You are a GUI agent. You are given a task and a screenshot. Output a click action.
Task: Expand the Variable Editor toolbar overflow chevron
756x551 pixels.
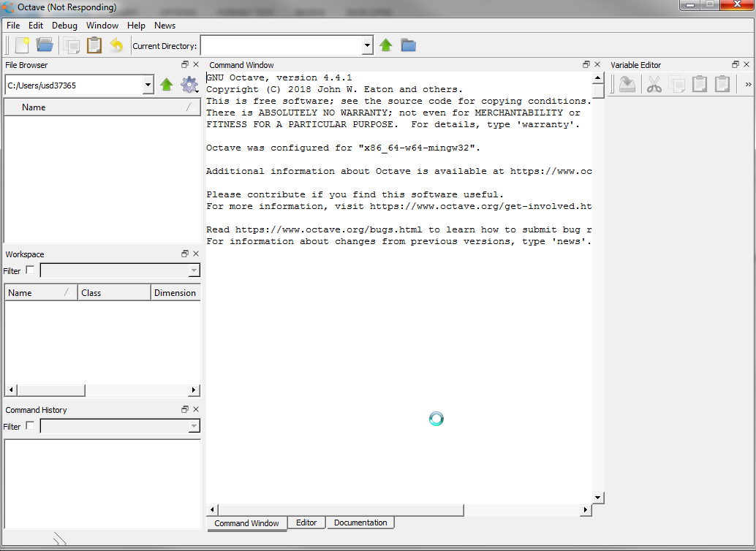[x=748, y=85]
